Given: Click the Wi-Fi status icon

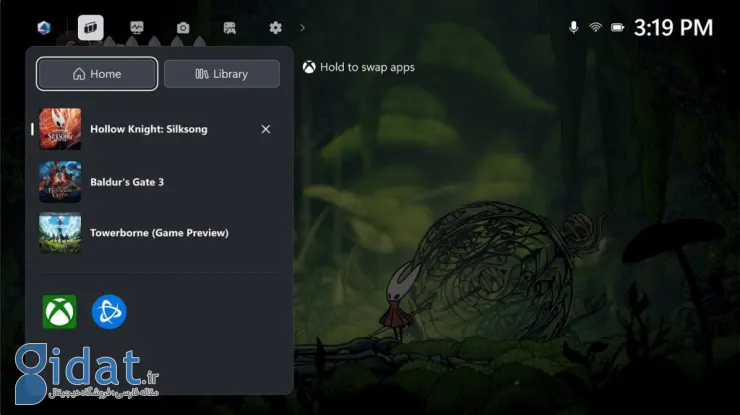Looking at the screenshot, I should click(596, 27).
